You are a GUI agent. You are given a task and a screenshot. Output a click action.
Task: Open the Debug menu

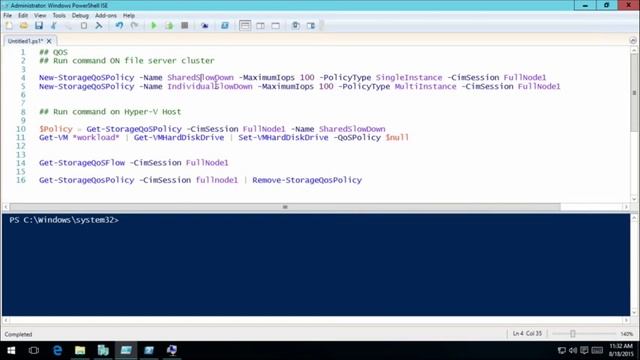[80, 16]
